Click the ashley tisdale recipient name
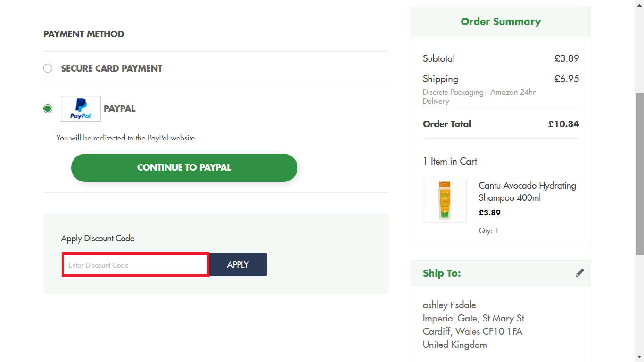Viewport: 644px width, 362px height. click(449, 305)
